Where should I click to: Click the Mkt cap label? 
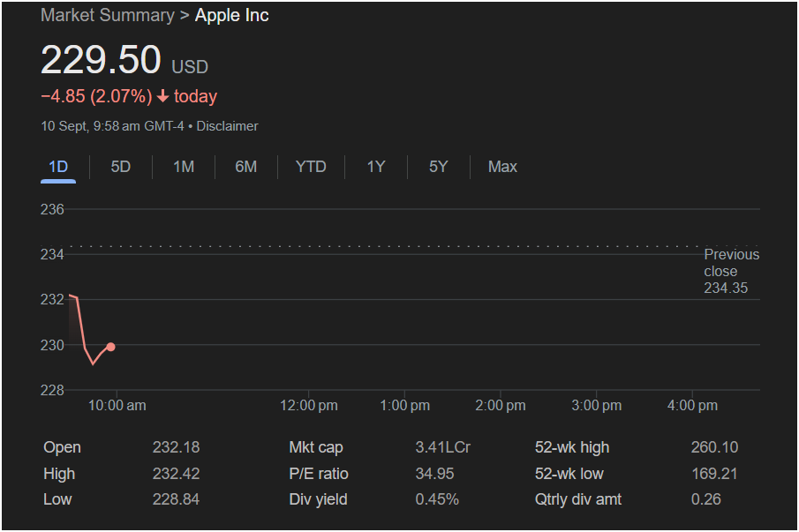click(x=316, y=447)
